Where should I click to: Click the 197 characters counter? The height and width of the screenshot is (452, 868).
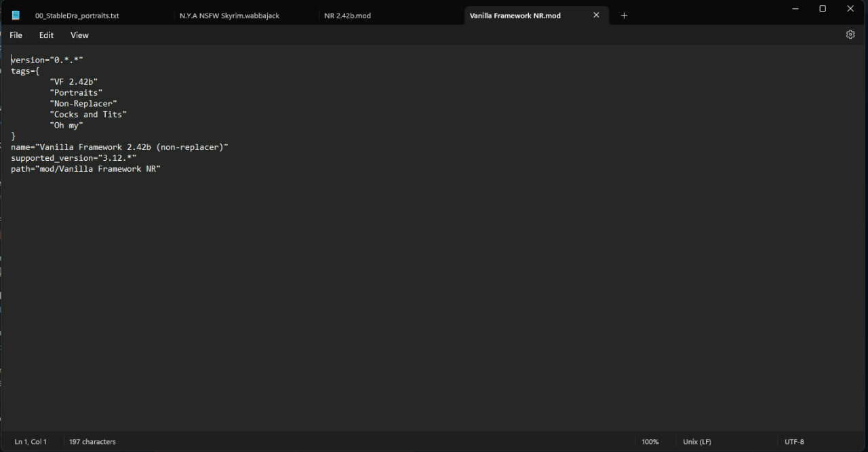[x=92, y=441]
